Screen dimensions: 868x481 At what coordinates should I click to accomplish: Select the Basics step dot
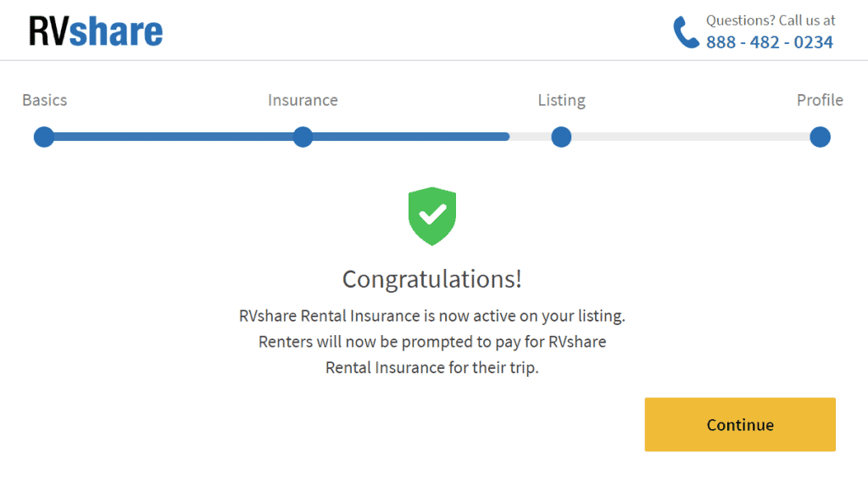pos(44,137)
